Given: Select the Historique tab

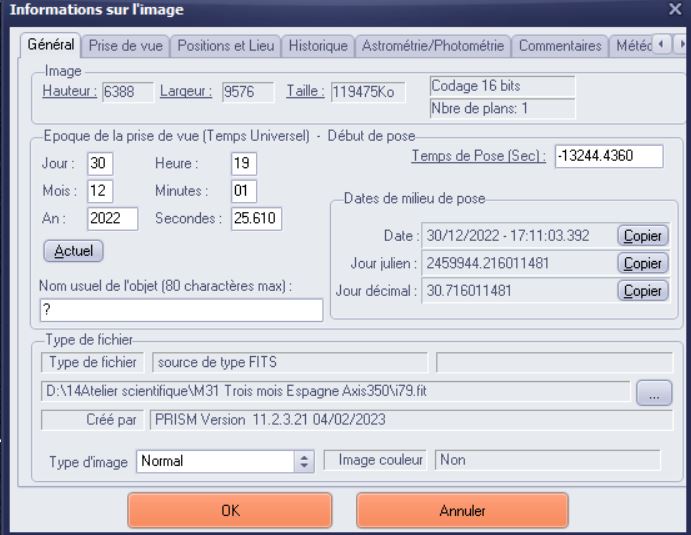Looking at the screenshot, I should [318, 46].
